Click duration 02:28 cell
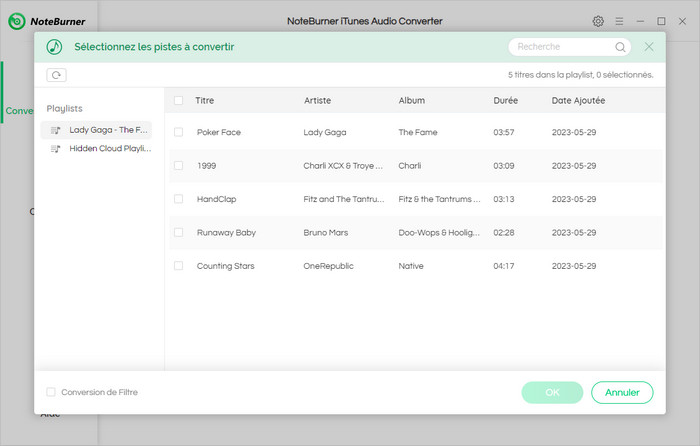 (x=504, y=233)
